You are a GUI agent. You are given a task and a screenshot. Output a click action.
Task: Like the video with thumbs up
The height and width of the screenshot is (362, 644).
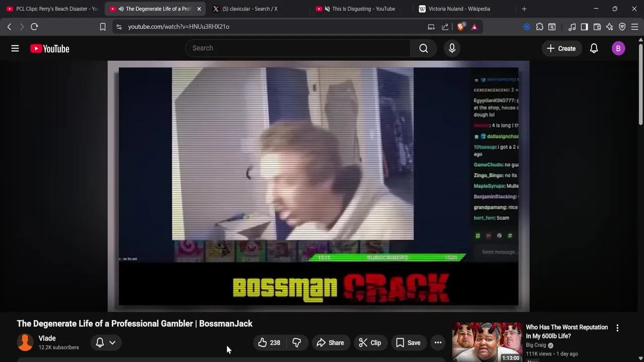click(269, 343)
